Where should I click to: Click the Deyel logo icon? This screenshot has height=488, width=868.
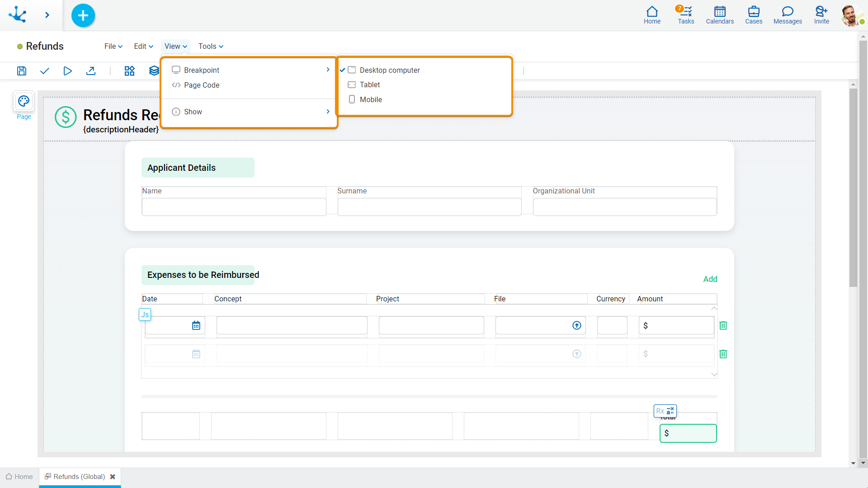[x=18, y=14]
